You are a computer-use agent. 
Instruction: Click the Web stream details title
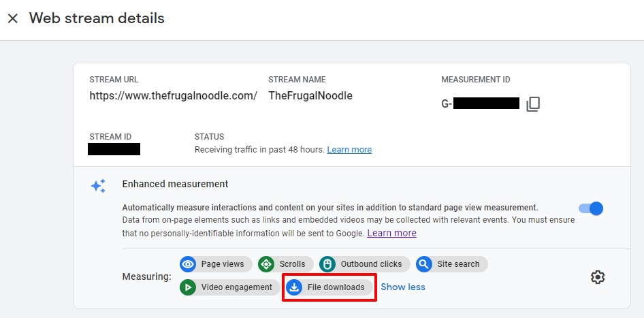pos(97,18)
